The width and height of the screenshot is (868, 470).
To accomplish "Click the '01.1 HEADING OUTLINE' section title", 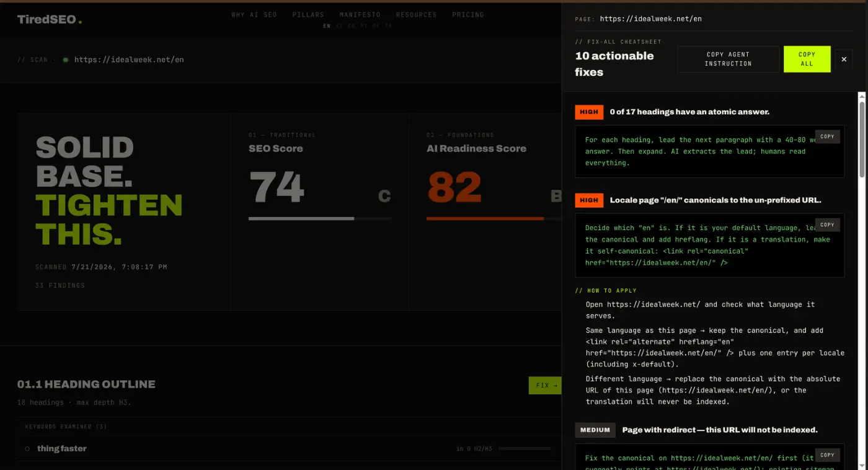I will pyautogui.click(x=86, y=384).
